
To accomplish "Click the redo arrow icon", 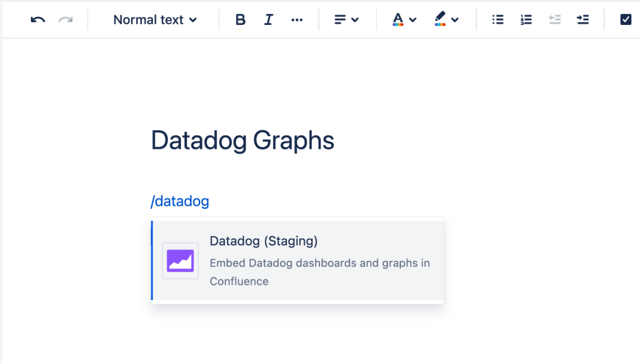I will (x=65, y=20).
